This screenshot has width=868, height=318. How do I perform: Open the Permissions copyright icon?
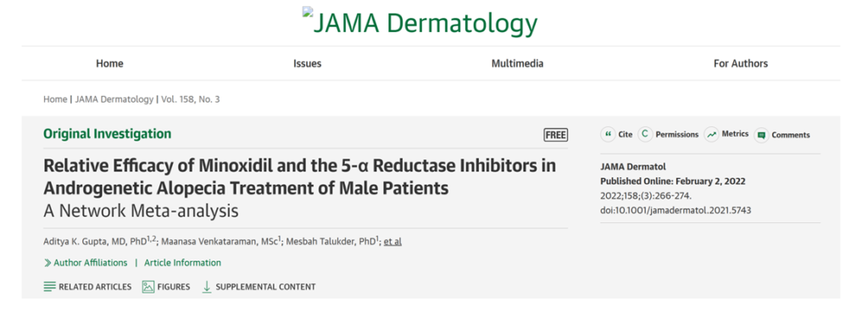click(645, 134)
